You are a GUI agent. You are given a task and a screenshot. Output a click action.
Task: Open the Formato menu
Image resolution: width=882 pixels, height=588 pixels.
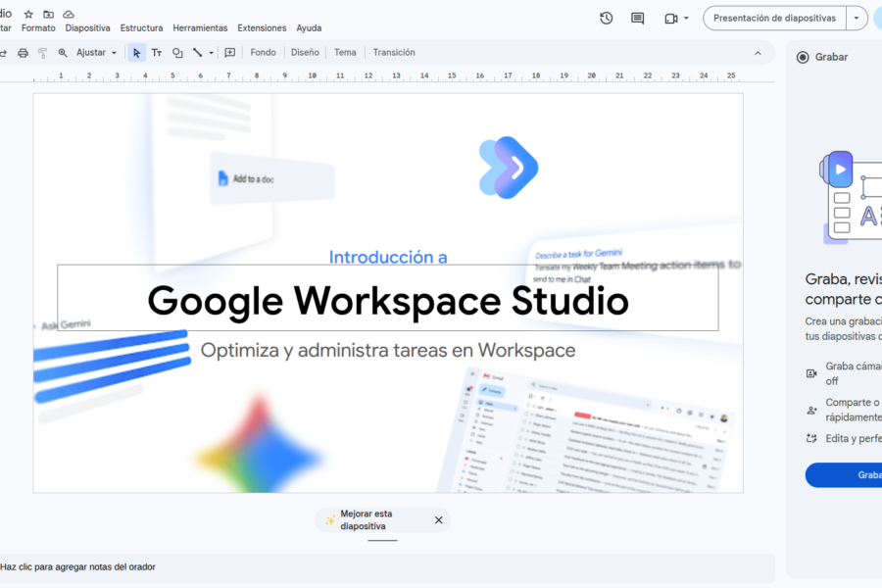coord(38,28)
